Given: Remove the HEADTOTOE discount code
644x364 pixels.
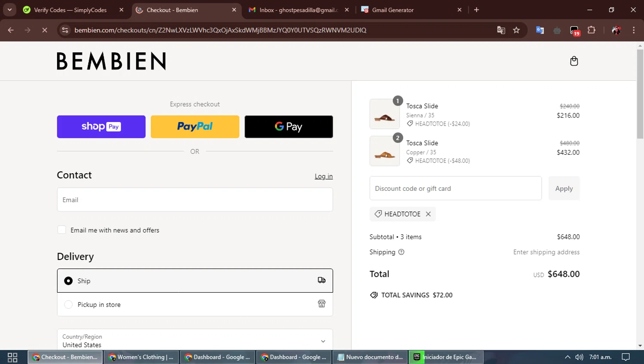Looking at the screenshot, I should [428, 214].
